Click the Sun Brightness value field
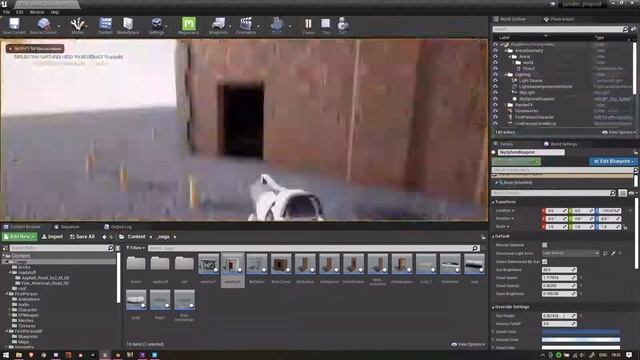This screenshot has height=360, width=640. click(559, 270)
